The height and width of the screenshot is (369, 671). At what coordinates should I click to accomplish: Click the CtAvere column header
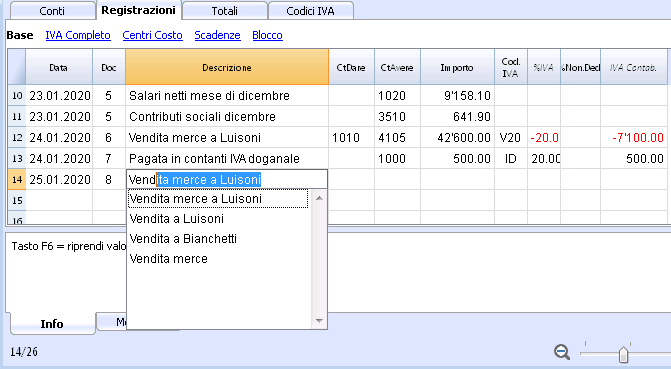click(397, 67)
